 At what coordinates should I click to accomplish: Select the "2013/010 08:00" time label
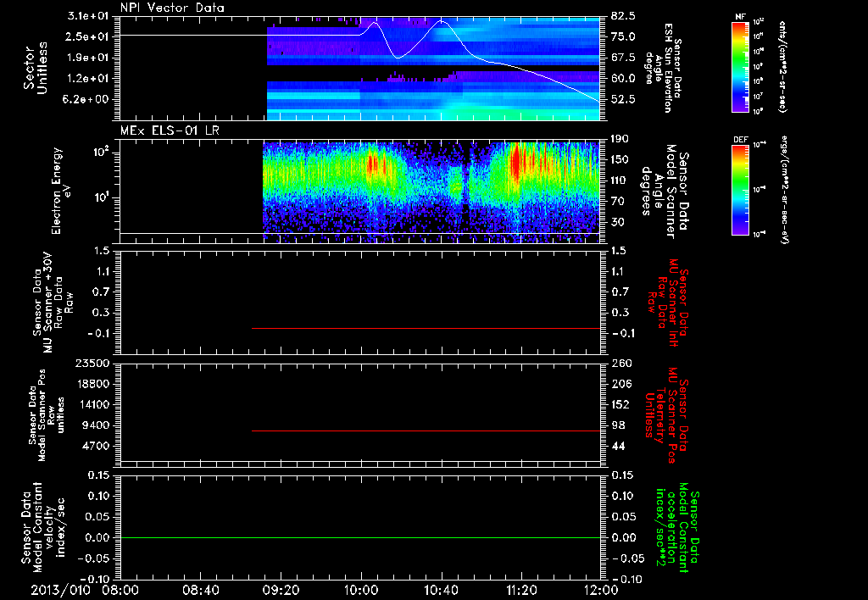[x=84, y=590]
